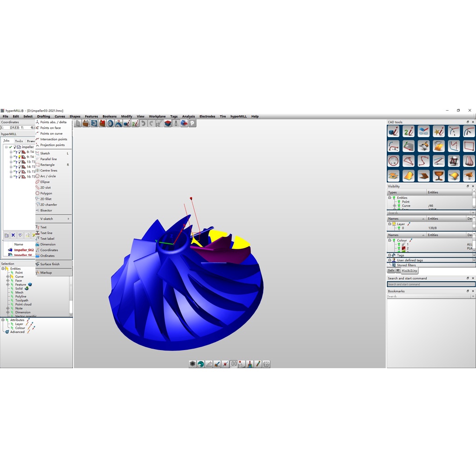The width and height of the screenshot is (476, 476).
Task: Select the green '2i' tool in CAD tools
Action: [x=409, y=132]
